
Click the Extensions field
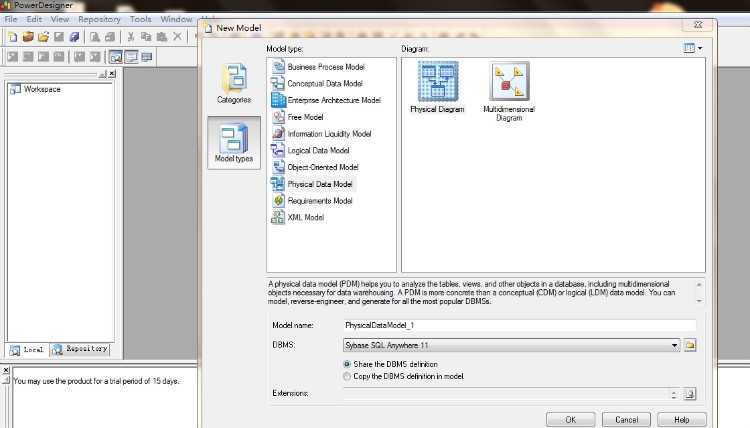(x=505, y=394)
